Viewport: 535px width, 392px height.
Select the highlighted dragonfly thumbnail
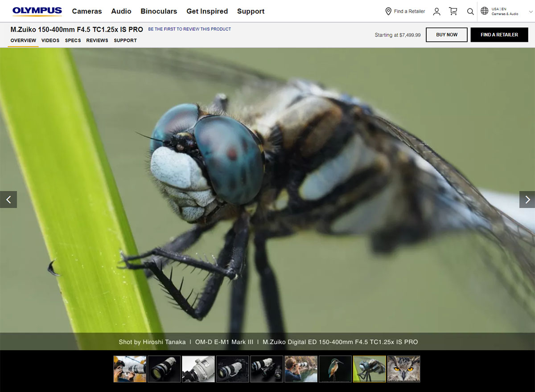370,369
